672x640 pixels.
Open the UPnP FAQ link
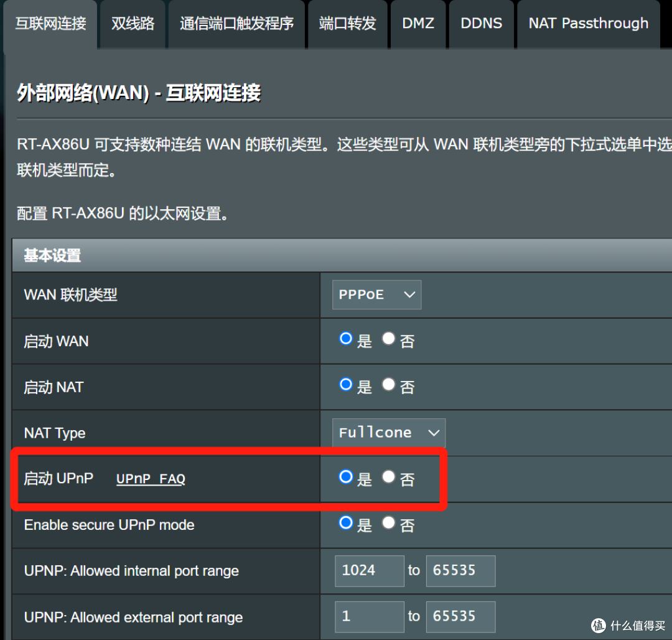[x=150, y=479]
